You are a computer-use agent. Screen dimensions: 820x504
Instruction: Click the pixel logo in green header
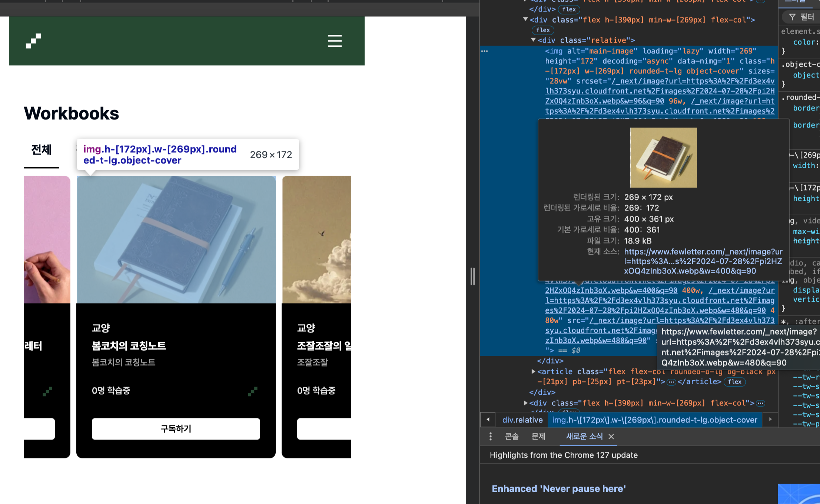pyautogui.click(x=33, y=41)
